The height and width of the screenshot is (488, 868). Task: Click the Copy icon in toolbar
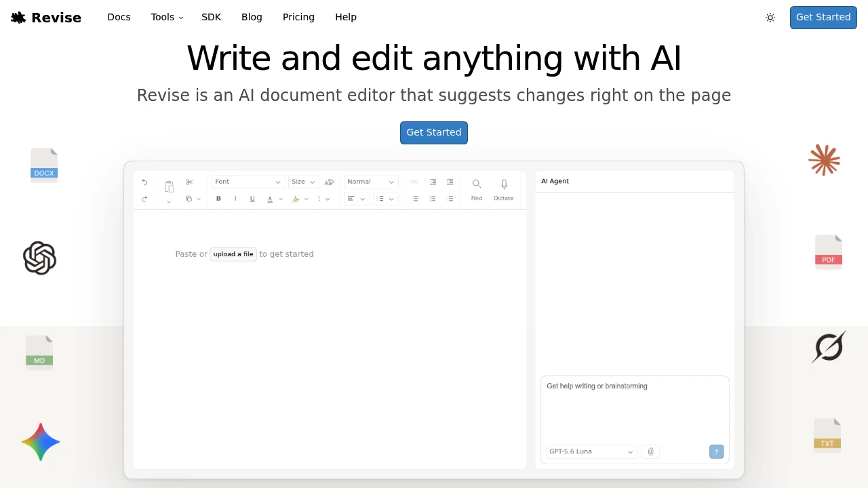point(189,199)
